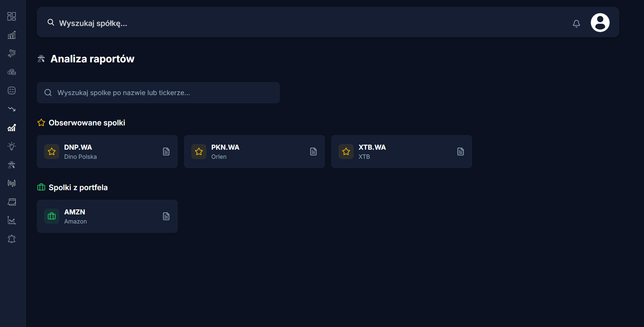Image resolution: width=644 pixels, height=327 pixels.
Task: Open the user profile avatar
Action: click(x=600, y=23)
